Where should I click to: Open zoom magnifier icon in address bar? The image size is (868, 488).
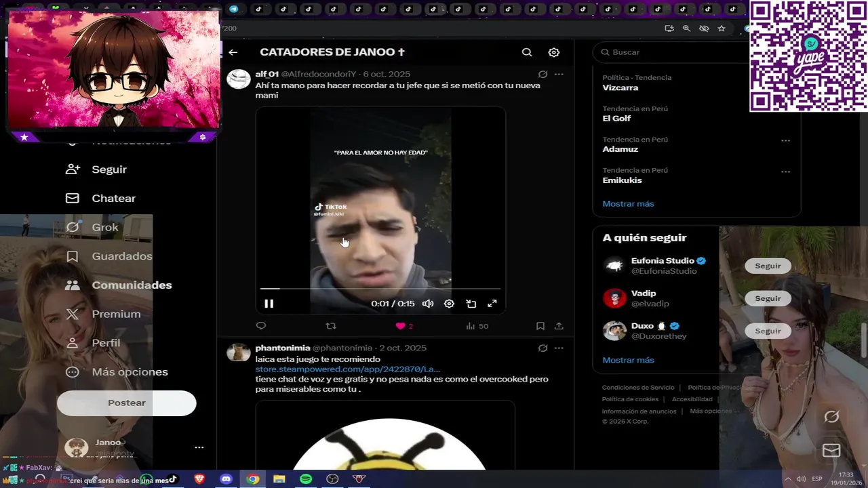(686, 28)
